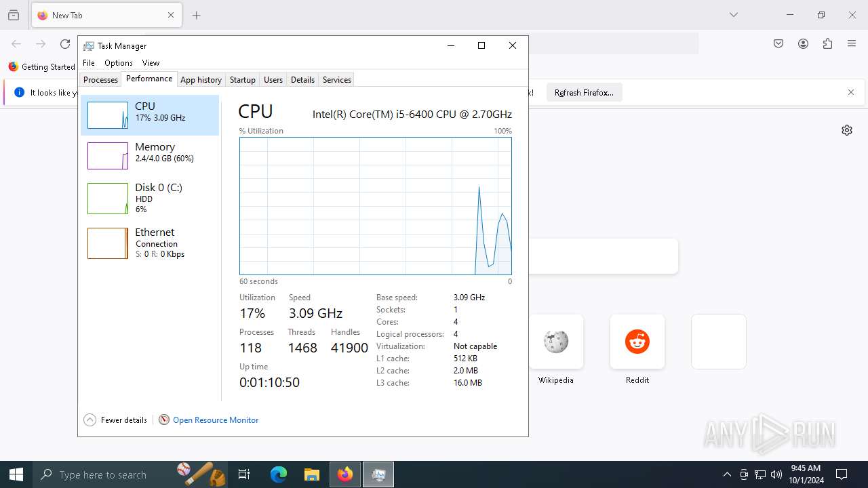Select the CPU graph thumbnail in sidebar
The image size is (868, 488).
point(108,115)
